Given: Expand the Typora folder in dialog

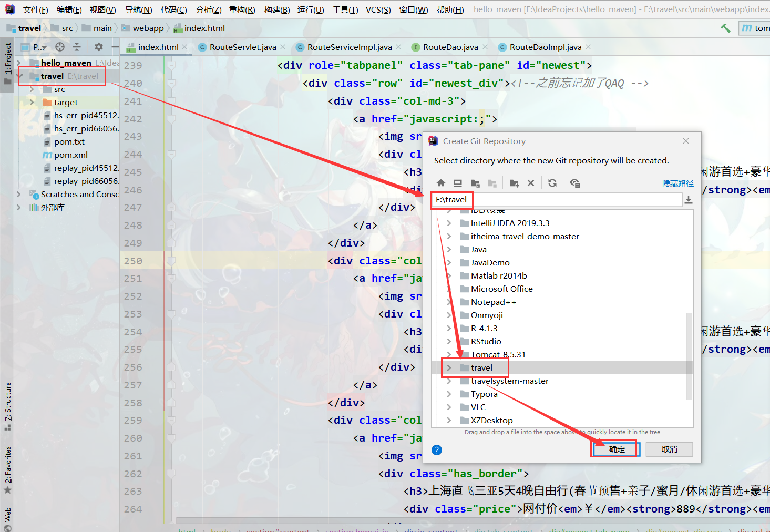Looking at the screenshot, I should 449,394.
